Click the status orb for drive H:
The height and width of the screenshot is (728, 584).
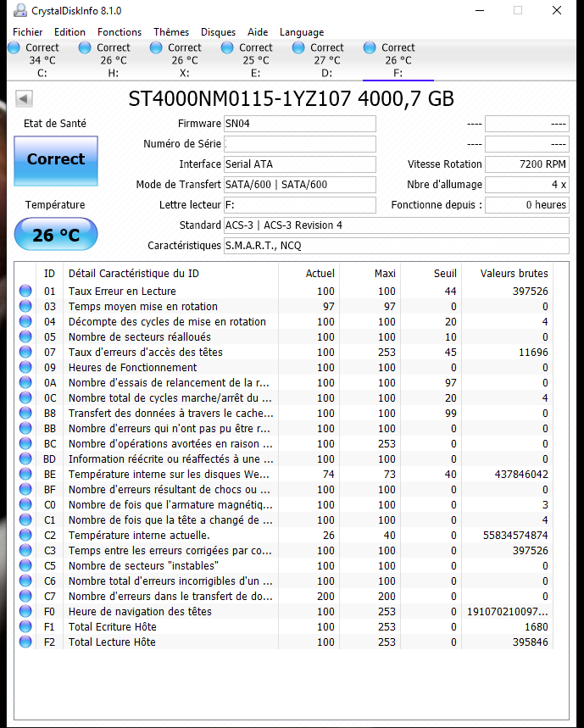point(85,47)
